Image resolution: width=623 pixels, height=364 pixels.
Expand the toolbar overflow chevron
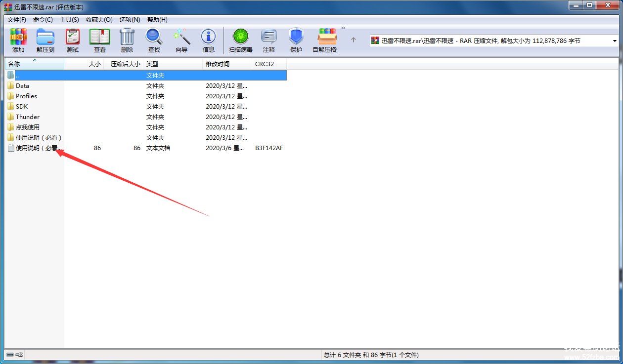[x=343, y=28]
